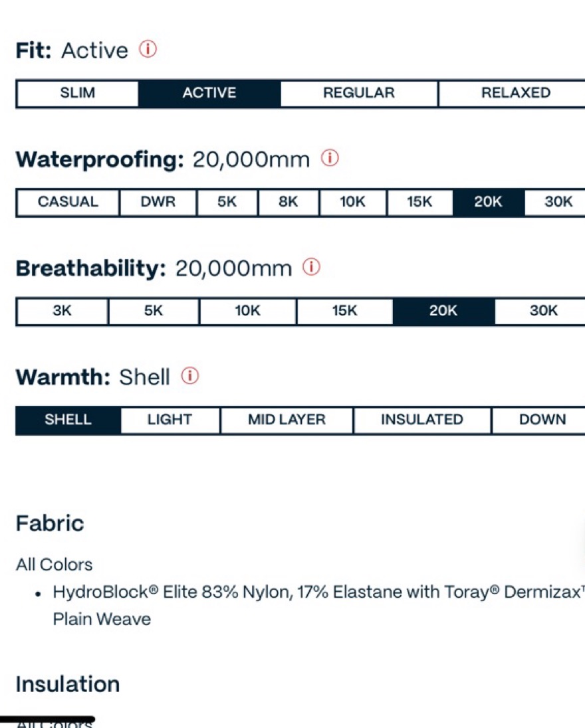Select the RELAXED fit option
The image size is (585, 728).
(x=512, y=93)
